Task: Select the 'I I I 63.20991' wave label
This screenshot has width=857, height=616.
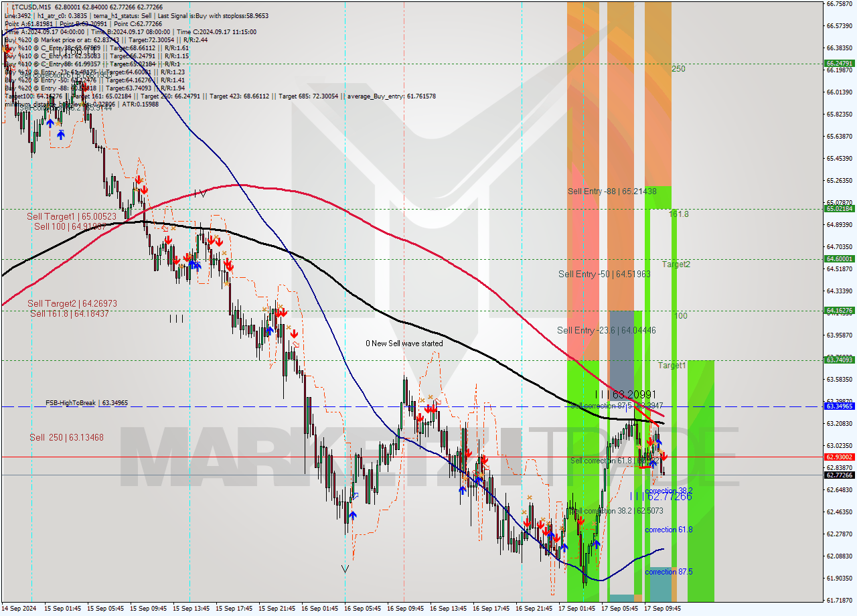Action: (625, 395)
